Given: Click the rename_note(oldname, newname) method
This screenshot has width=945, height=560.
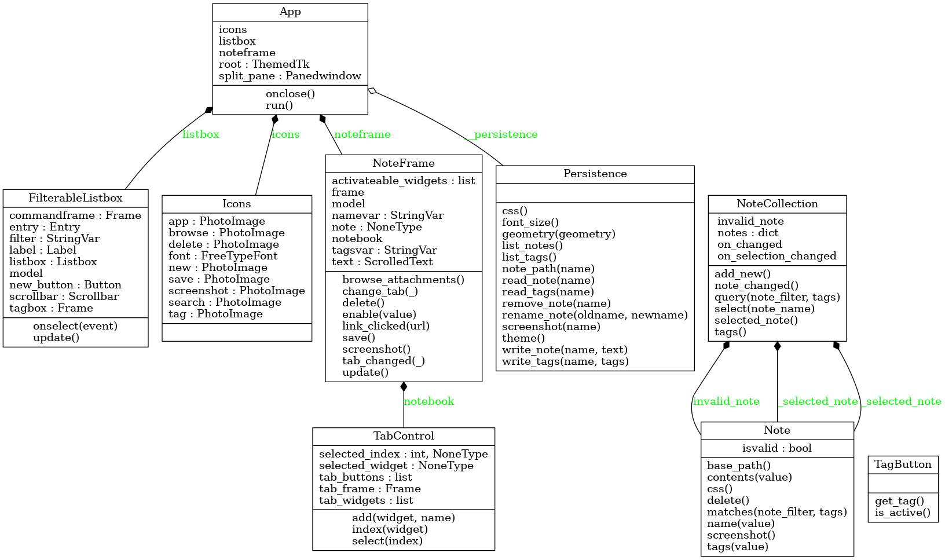Looking at the screenshot, I should (x=595, y=315).
